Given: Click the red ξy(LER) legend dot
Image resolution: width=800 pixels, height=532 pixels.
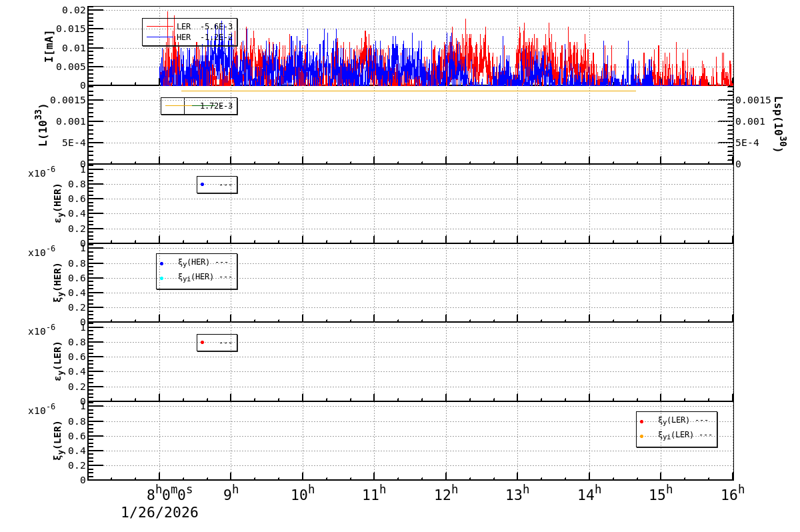Looking at the screenshot, I should [642, 421].
